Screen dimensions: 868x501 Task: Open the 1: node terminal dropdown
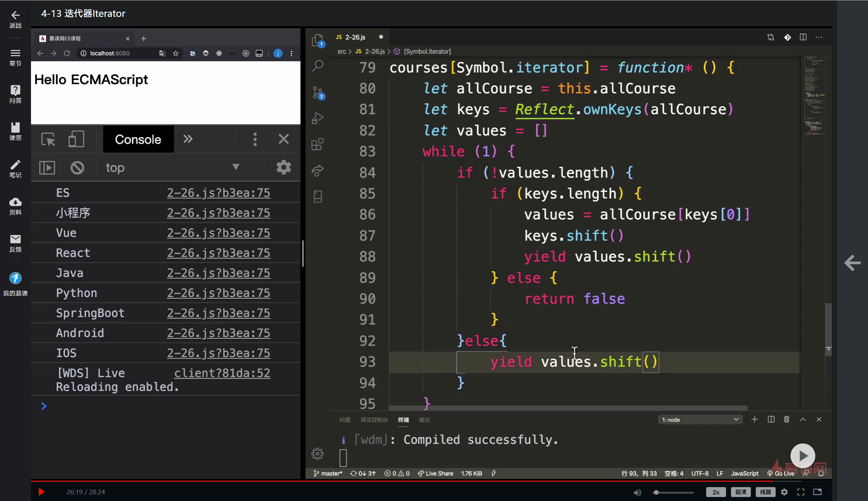pos(700,420)
